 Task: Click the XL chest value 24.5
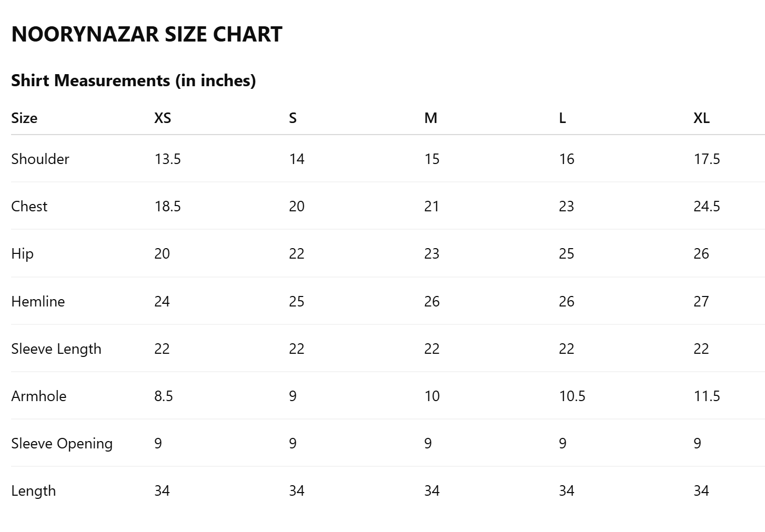(x=707, y=206)
